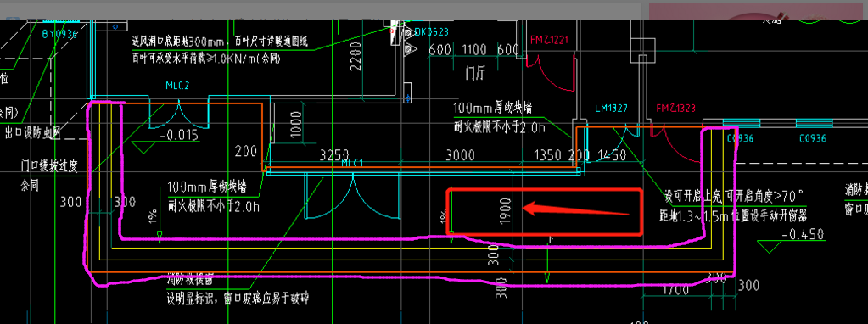868x324 pixels.
Task: Click the MLC1 door label
Action: [352, 163]
